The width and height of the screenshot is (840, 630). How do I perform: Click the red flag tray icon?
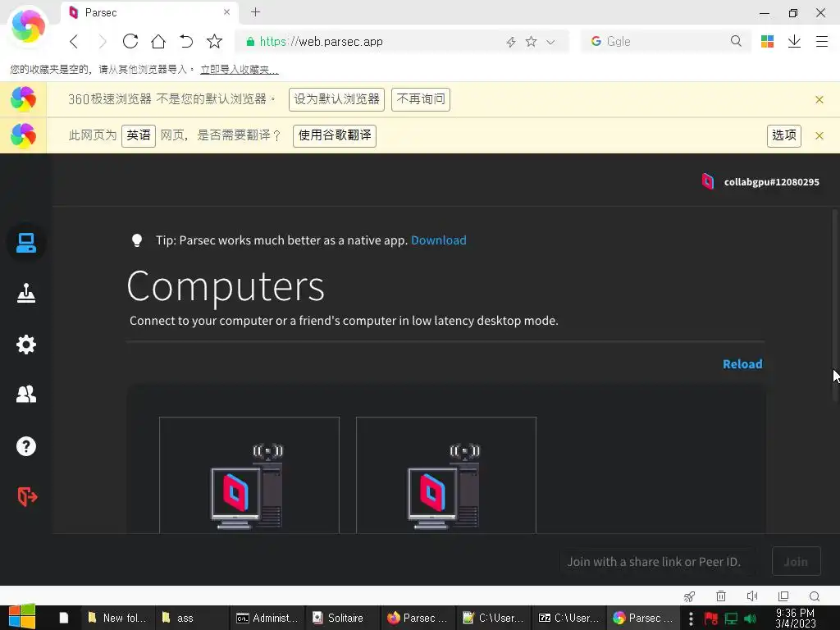711,619
